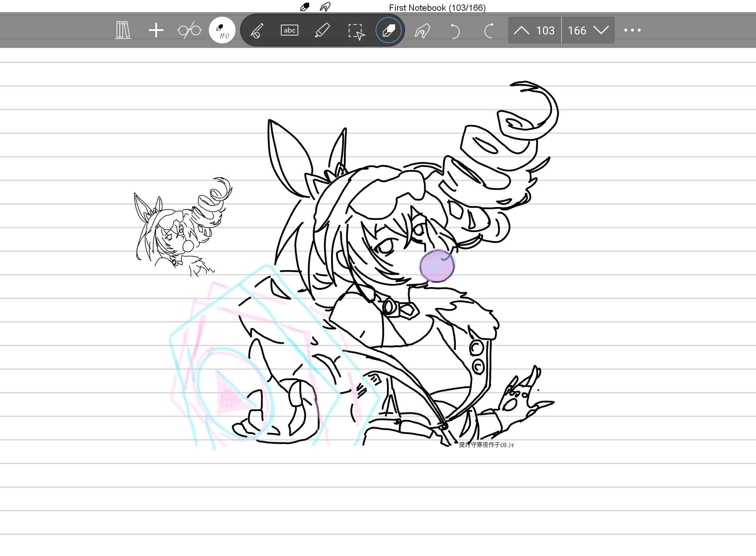Viewport: 756px width, 556px height.
Task: Click current page number 103
Action: 545,31
